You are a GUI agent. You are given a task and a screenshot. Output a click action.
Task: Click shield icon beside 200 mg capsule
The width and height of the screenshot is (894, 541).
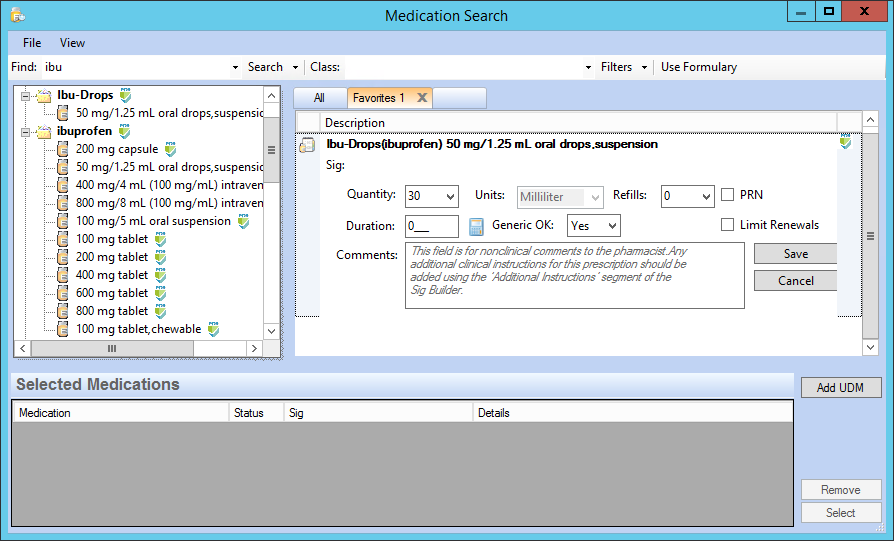(x=170, y=149)
